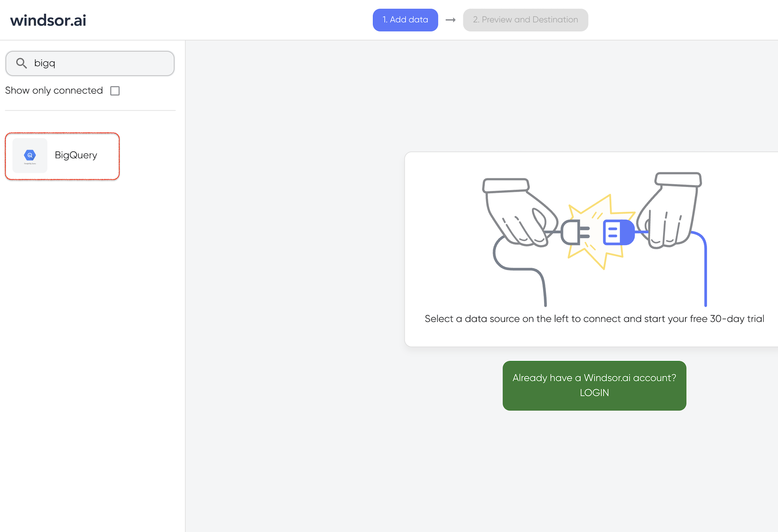Toggle the Show only connected checkbox
Viewport: 778px width, 532px height.
[115, 91]
